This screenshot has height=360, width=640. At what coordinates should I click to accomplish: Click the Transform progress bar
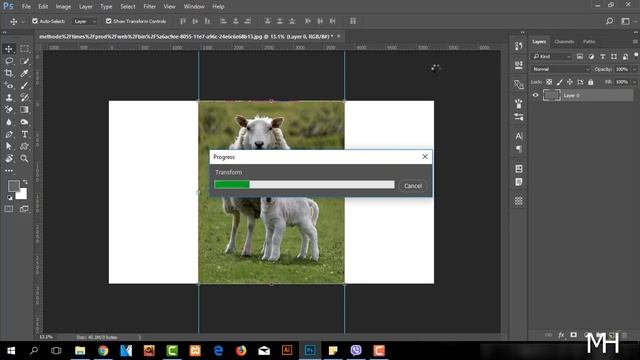coord(304,184)
